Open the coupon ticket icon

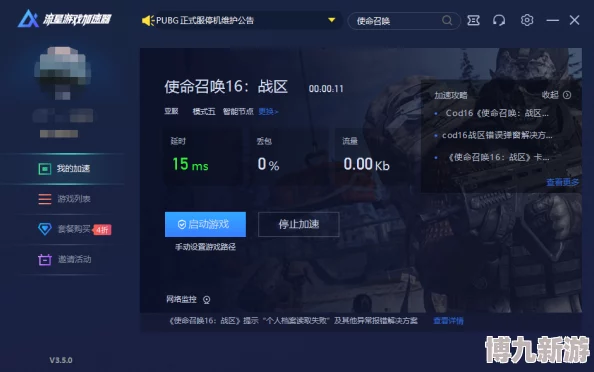(473, 20)
